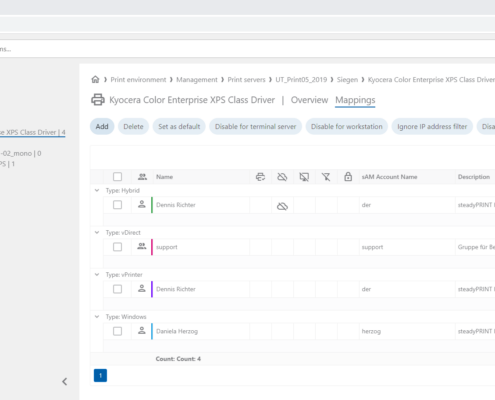The height and width of the screenshot is (400, 495).
Task: Collapse the Type: vPrinter group
Action: [97, 274]
